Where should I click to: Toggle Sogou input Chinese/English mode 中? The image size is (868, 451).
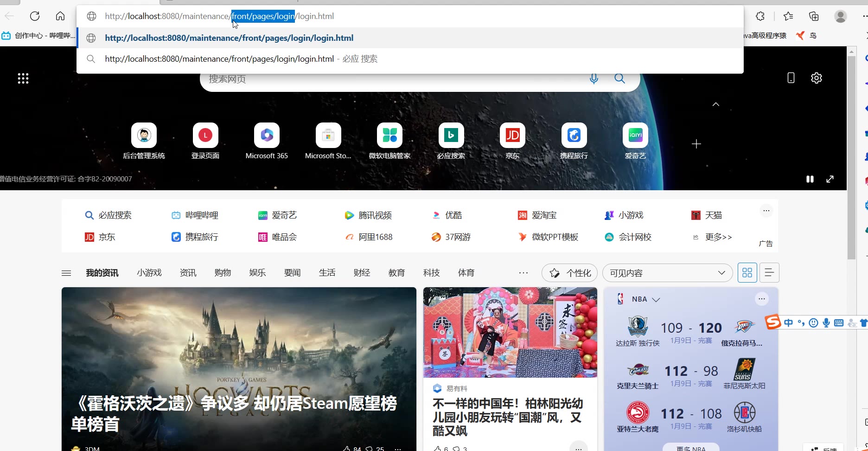tap(789, 323)
